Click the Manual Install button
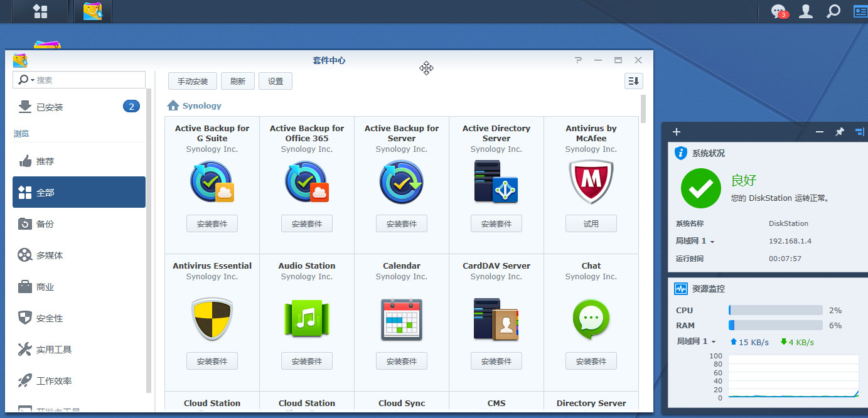This screenshot has width=868, height=418. [x=193, y=81]
